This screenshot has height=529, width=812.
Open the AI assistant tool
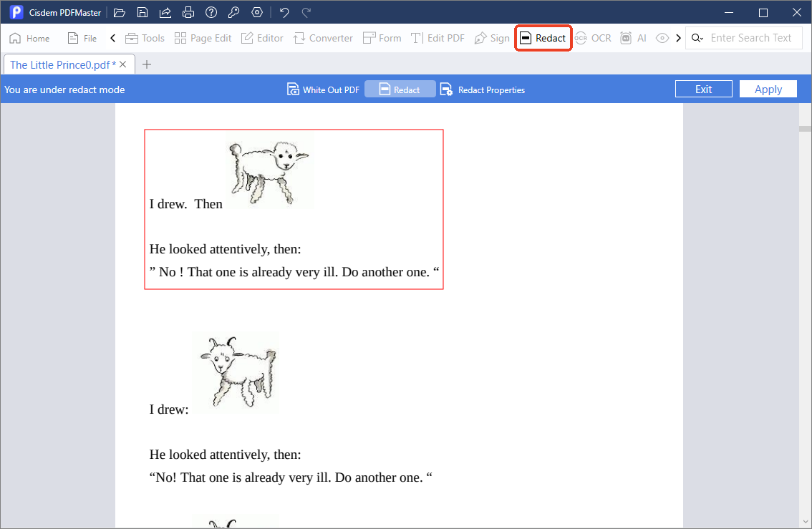[x=633, y=39]
